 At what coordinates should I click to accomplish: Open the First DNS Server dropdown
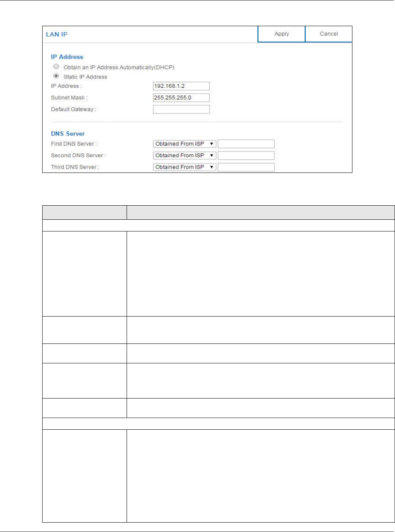click(x=184, y=144)
